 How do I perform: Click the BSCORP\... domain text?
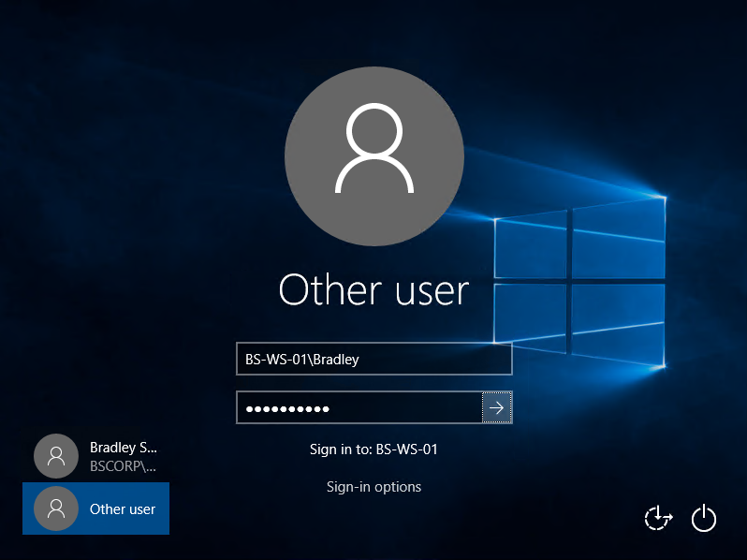pyautogui.click(x=123, y=465)
